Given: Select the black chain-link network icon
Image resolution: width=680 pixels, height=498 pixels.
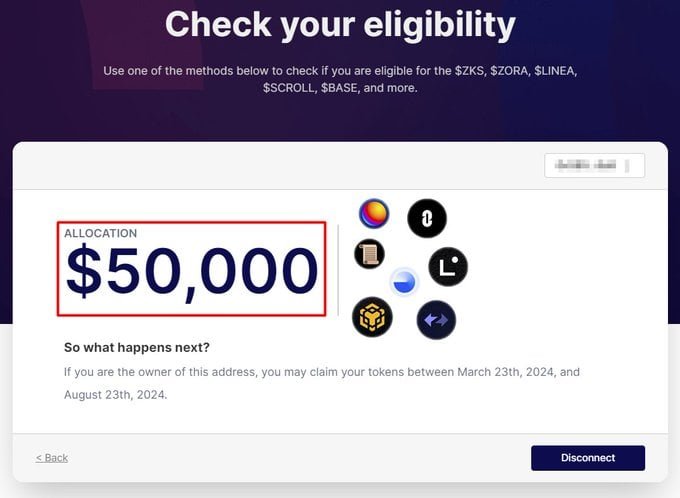Looking at the screenshot, I should pos(427,218).
